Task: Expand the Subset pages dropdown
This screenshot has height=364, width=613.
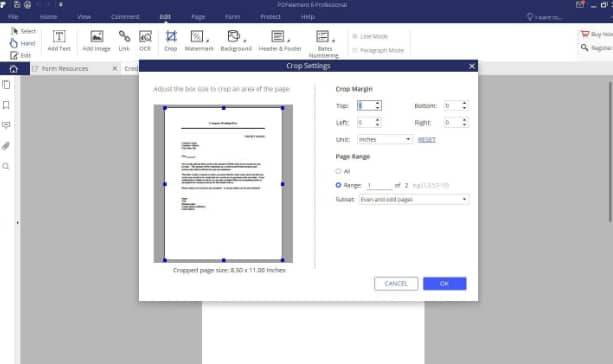Action: (x=414, y=199)
